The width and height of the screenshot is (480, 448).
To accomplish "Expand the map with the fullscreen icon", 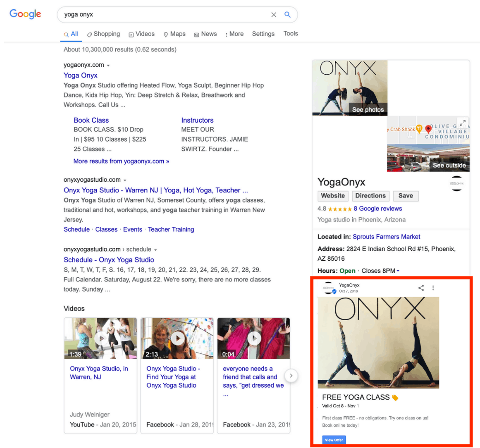I will point(463,123).
